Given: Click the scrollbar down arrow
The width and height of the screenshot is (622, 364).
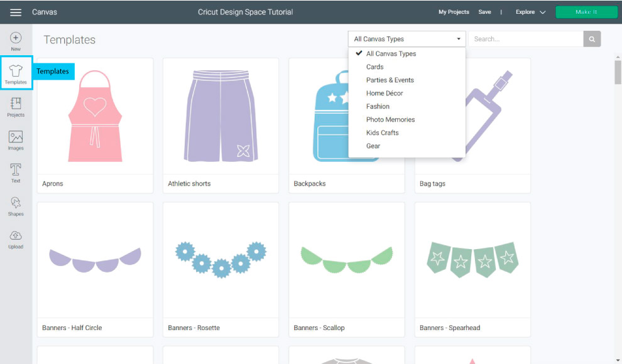Looking at the screenshot, I should [618, 360].
